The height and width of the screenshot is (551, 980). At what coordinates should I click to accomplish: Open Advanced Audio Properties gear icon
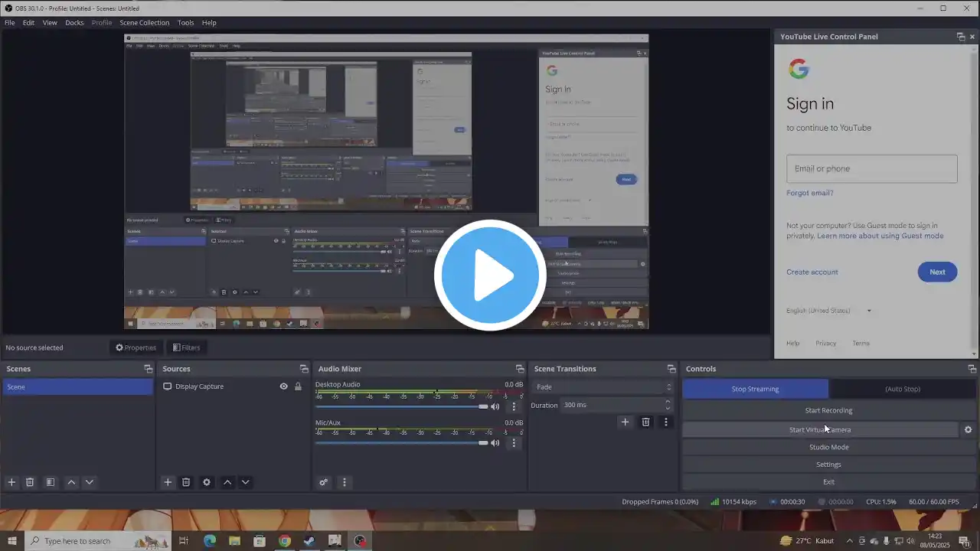tap(324, 482)
